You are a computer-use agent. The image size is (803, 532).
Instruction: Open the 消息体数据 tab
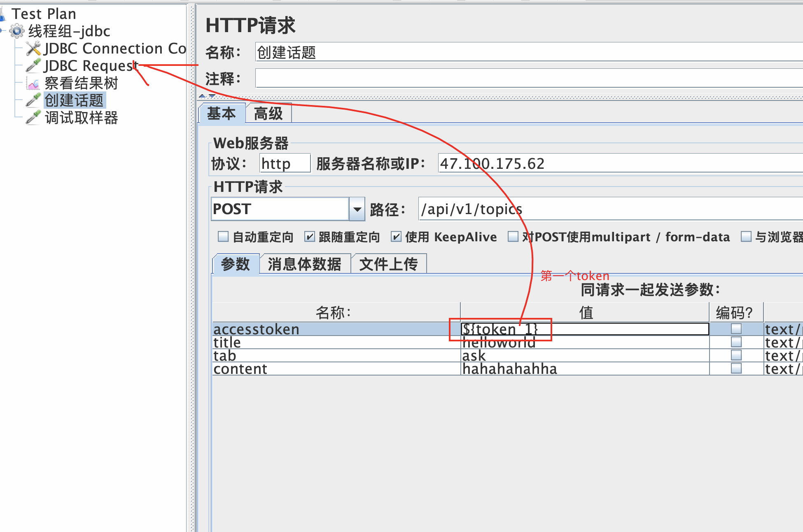coord(304,264)
